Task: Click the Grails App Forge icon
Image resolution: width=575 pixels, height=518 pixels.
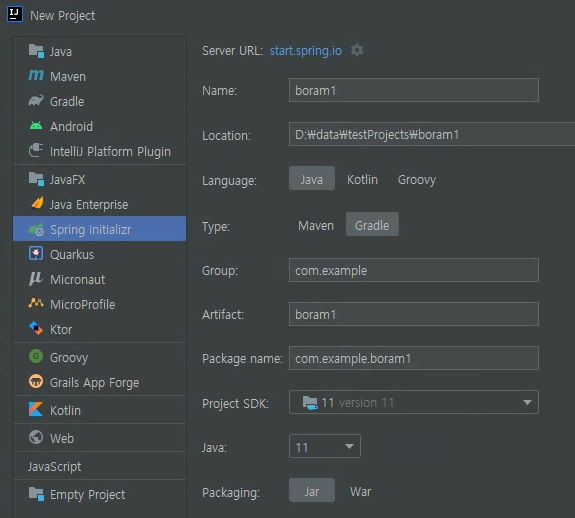Action: (36, 381)
